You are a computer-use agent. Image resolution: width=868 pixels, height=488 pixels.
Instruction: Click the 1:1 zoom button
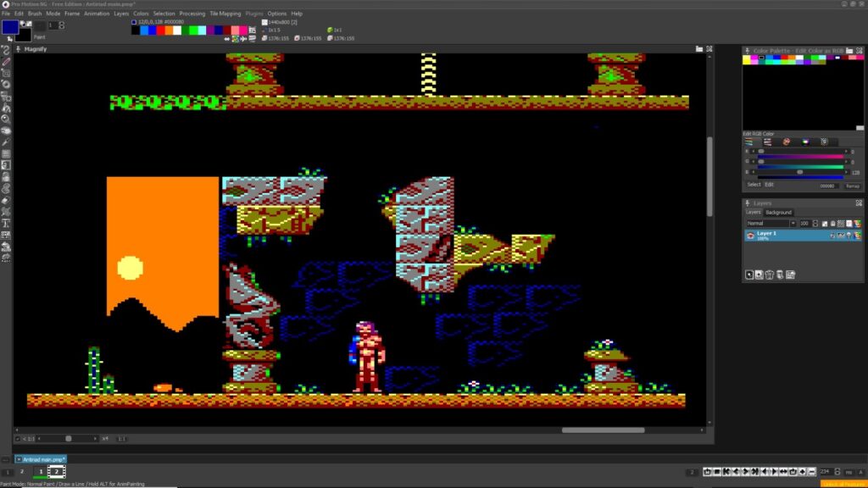tap(121, 439)
